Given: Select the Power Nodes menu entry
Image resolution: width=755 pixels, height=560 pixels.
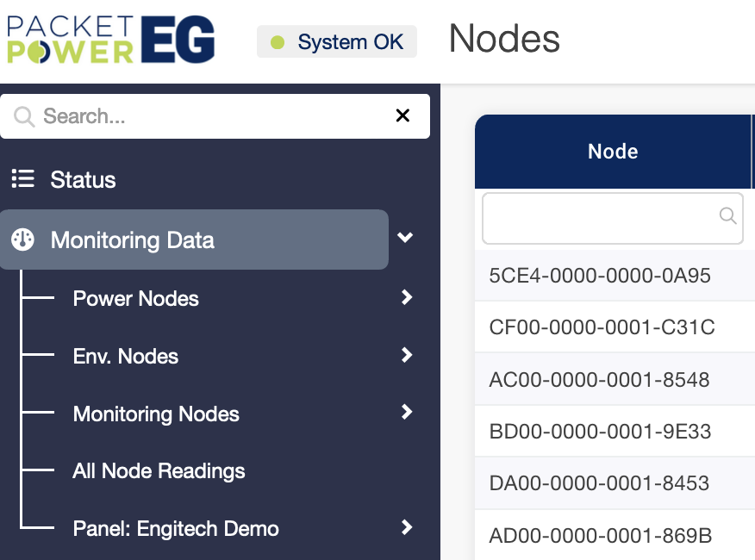Looking at the screenshot, I should [136, 299].
